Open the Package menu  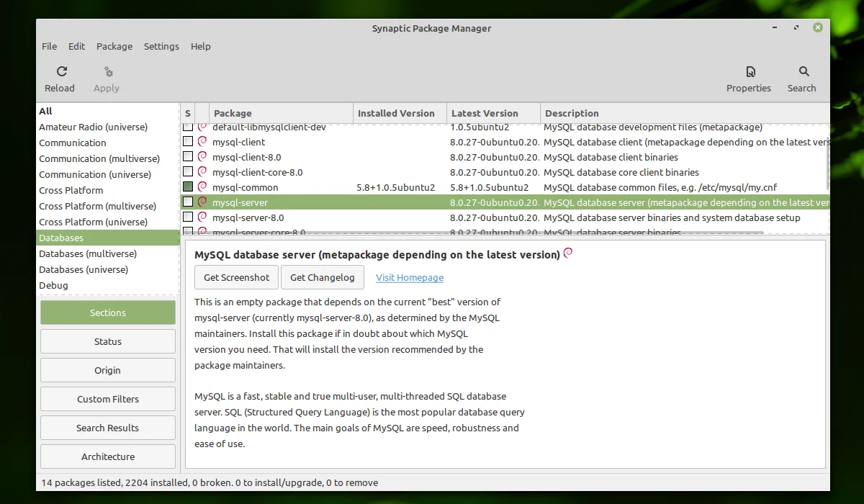(114, 46)
